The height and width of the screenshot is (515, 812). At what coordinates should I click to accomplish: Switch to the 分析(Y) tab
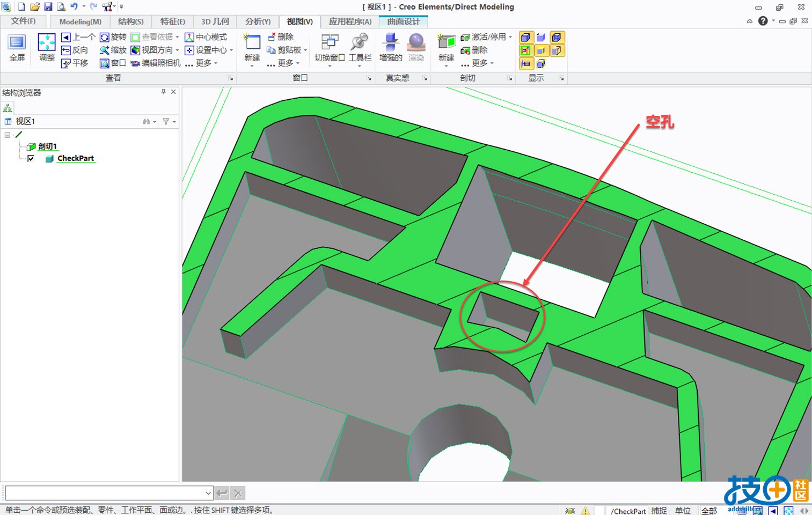[258, 21]
